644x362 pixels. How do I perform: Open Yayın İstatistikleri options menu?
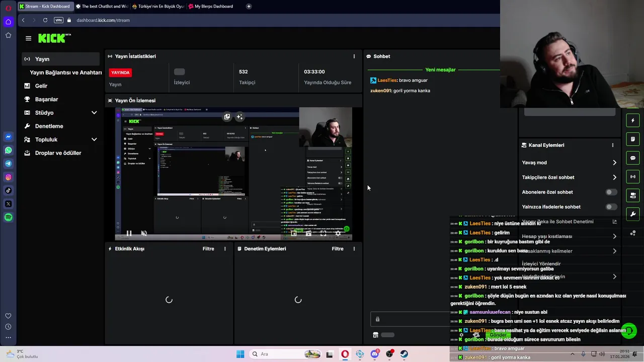pos(354,56)
